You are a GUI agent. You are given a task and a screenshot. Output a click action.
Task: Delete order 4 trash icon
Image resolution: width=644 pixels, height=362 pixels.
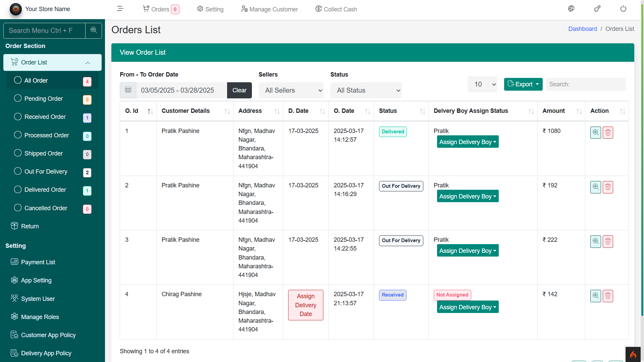[x=608, y=296]
